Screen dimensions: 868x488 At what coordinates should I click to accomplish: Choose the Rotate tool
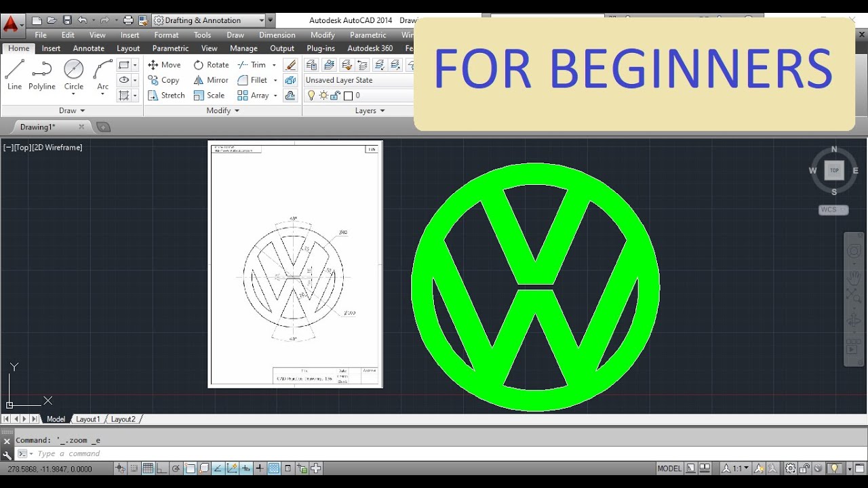tap(211, 65)
